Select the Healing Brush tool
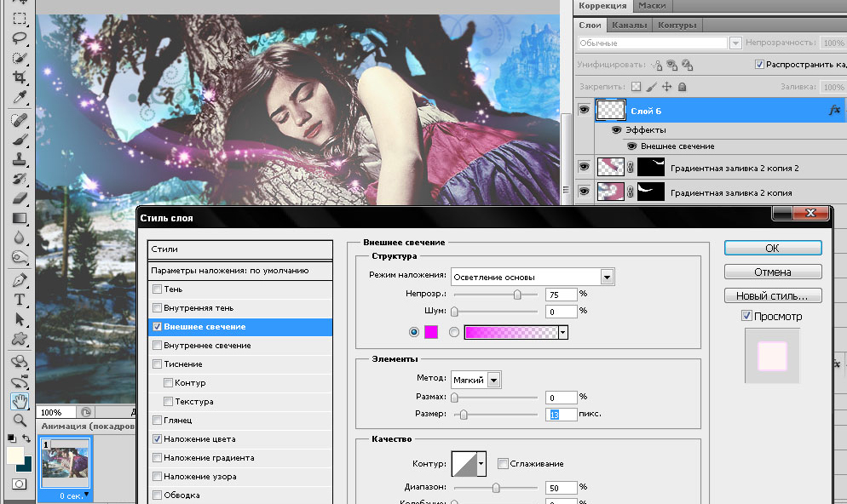 coord(20,120)
